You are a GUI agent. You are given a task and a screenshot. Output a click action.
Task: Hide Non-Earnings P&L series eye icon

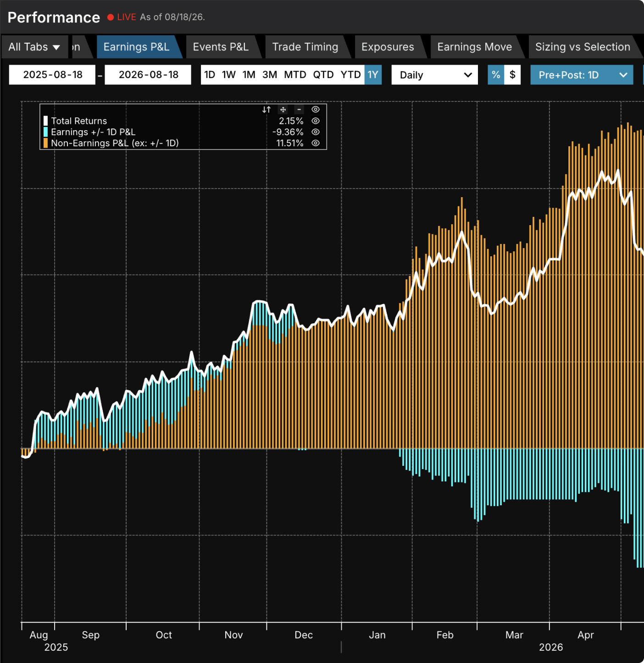[316, 143]
